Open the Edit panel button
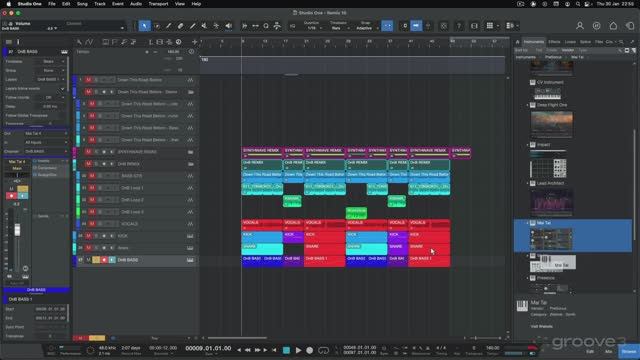The image size is (640, 360). point(590,351)
